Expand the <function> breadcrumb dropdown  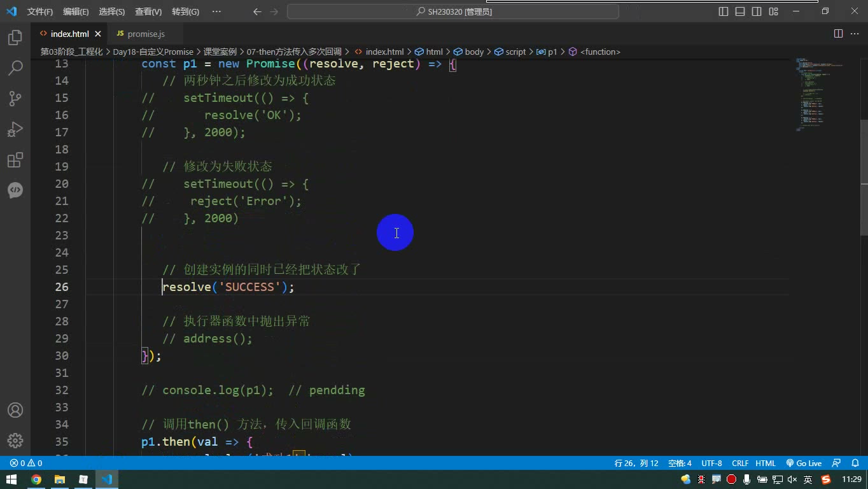click(594, 52)
